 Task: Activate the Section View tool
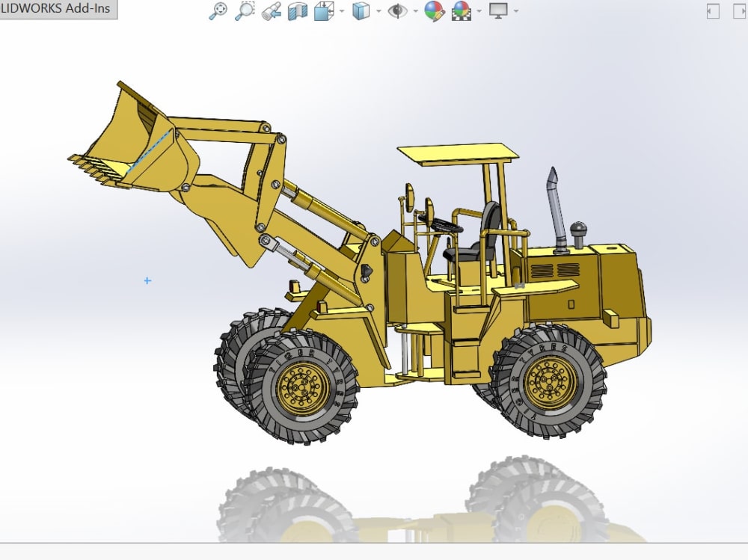click(x=297, y=11)
